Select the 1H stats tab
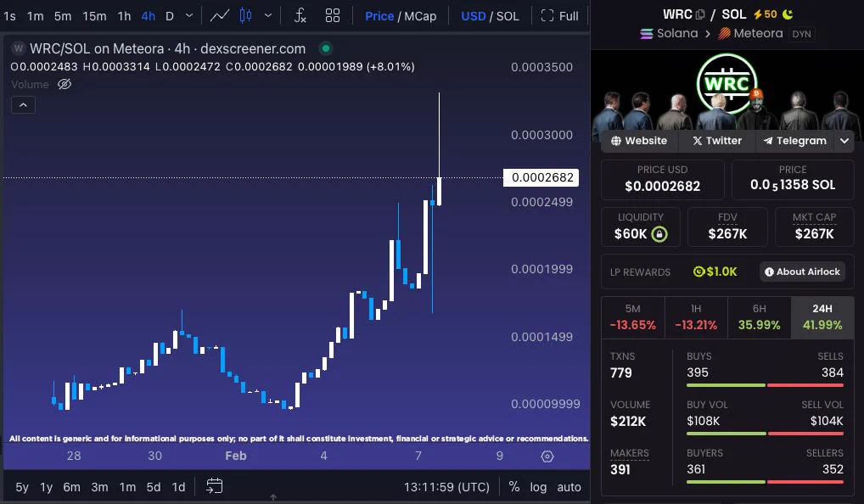The height and width of the screenshot is (504, 864). 696,317
